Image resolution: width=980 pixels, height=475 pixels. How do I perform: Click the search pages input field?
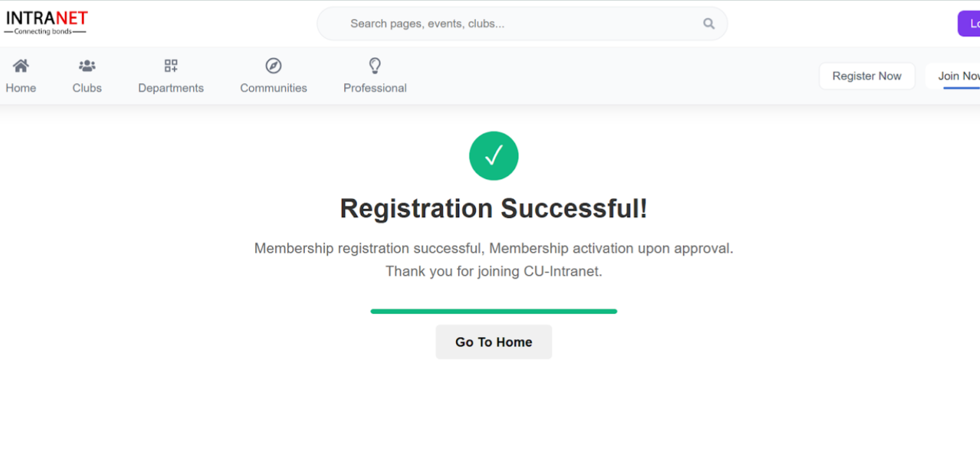point(508,23)
